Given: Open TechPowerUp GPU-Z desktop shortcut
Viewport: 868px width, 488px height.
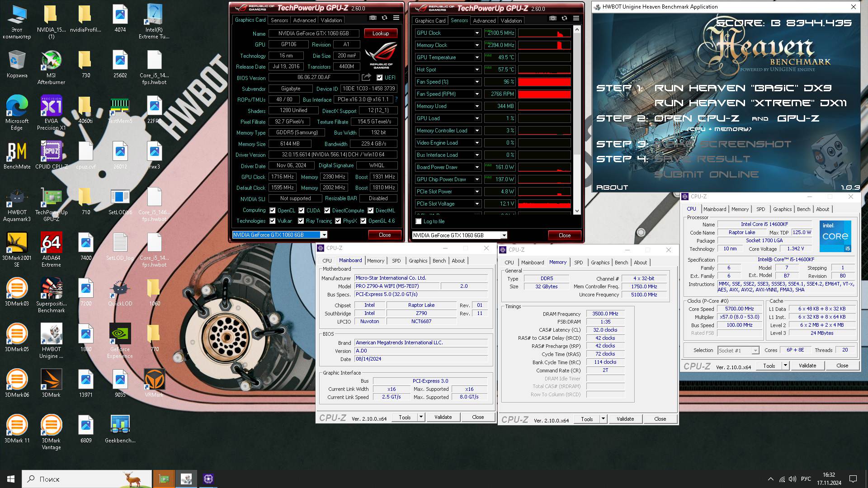Looking at the screenshot, I should (x=51, y=204).
